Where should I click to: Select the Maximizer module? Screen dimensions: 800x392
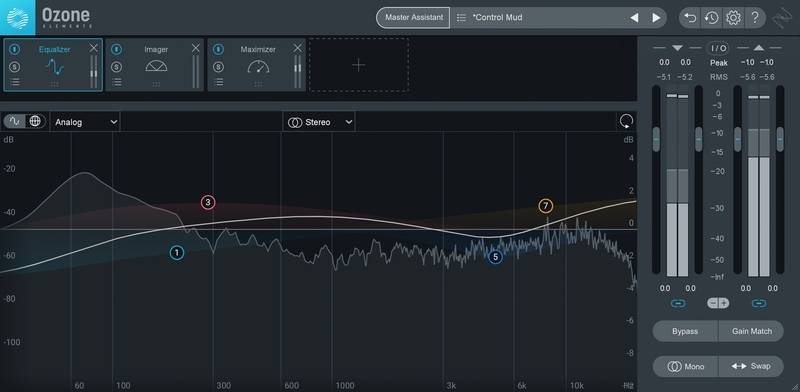tap(258, 65)
